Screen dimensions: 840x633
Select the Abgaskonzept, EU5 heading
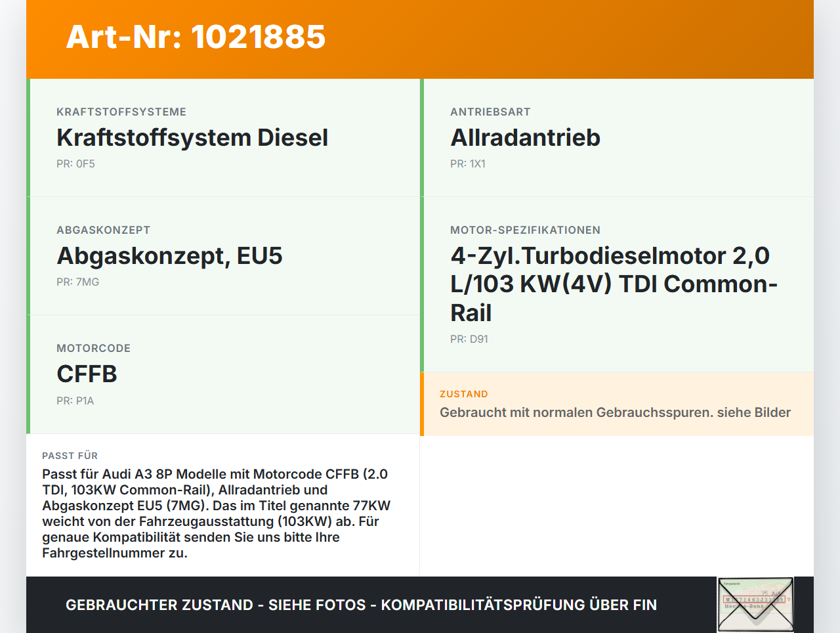(x=169, y=255)
